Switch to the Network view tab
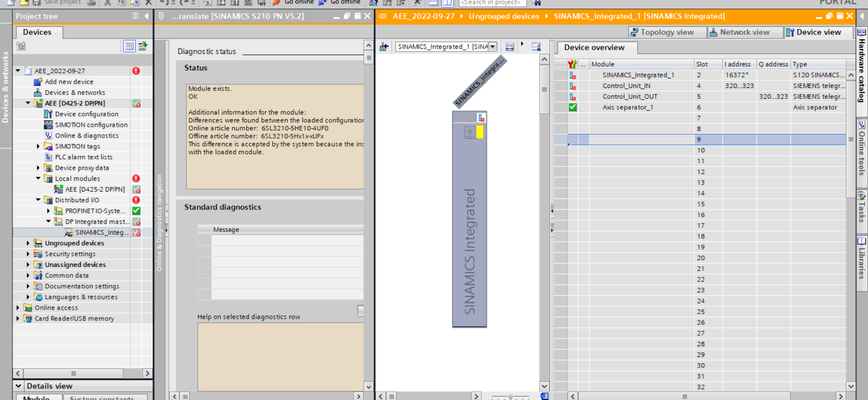Viewport: 868px width, 400px height. (x=744, y=32)
